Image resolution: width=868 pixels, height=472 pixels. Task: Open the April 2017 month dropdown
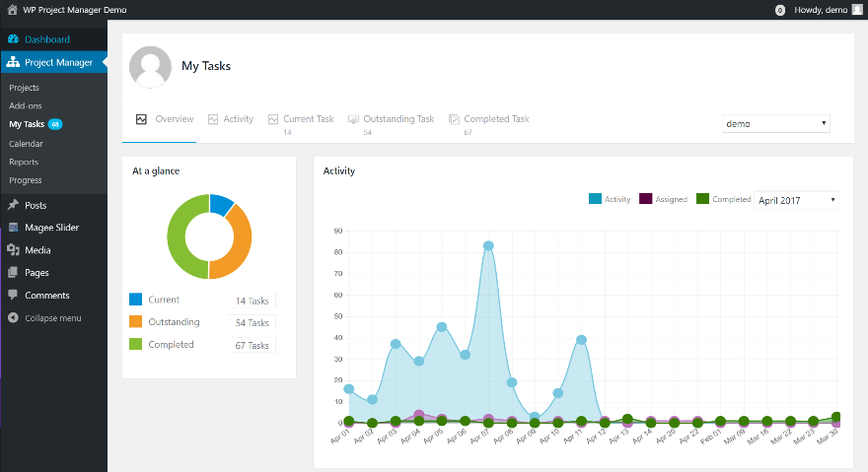click(796, 200)
